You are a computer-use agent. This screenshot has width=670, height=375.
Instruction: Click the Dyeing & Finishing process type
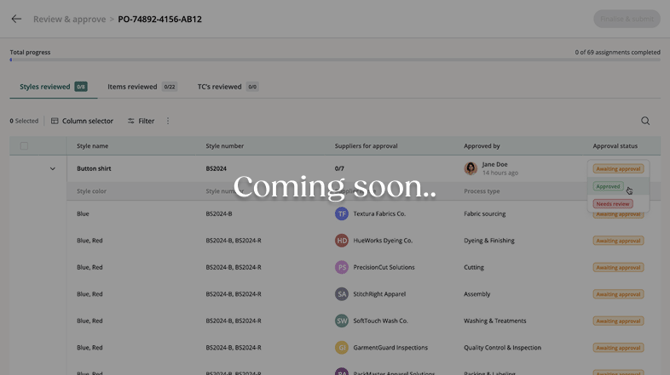[x=489, y=240]
